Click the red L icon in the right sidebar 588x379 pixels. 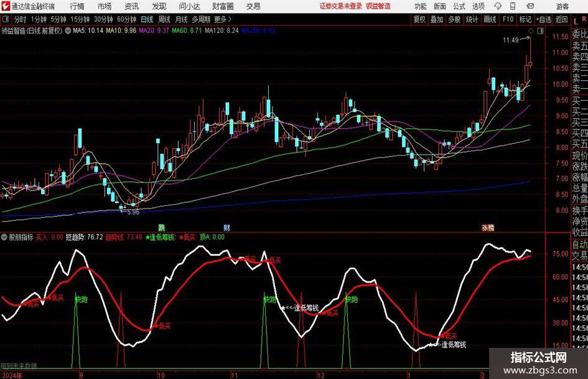click(x=576, y=21)
